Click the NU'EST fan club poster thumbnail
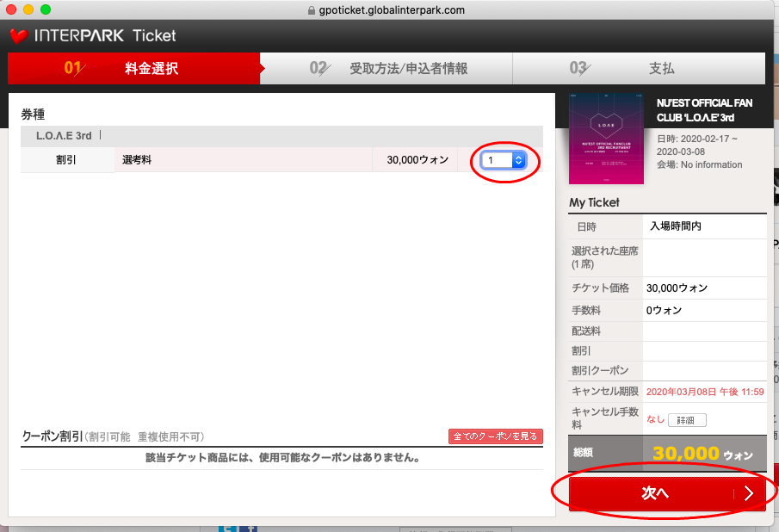Viewport: 779px width, 532px height. point(606,139)
